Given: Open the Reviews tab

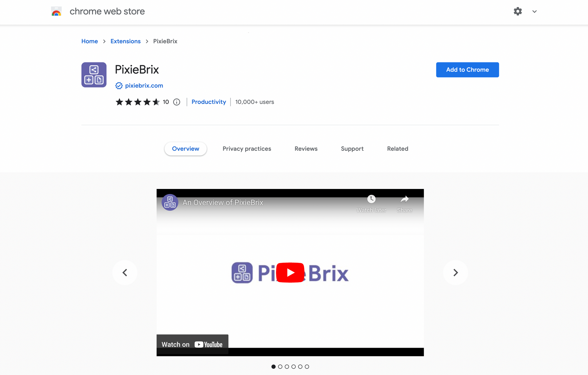Looking at the screenshot, I should 306,149.
